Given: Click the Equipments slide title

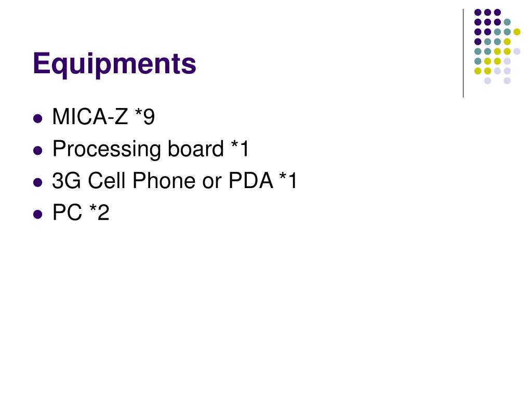Looking at the screenshot, I should coord(114,64).
